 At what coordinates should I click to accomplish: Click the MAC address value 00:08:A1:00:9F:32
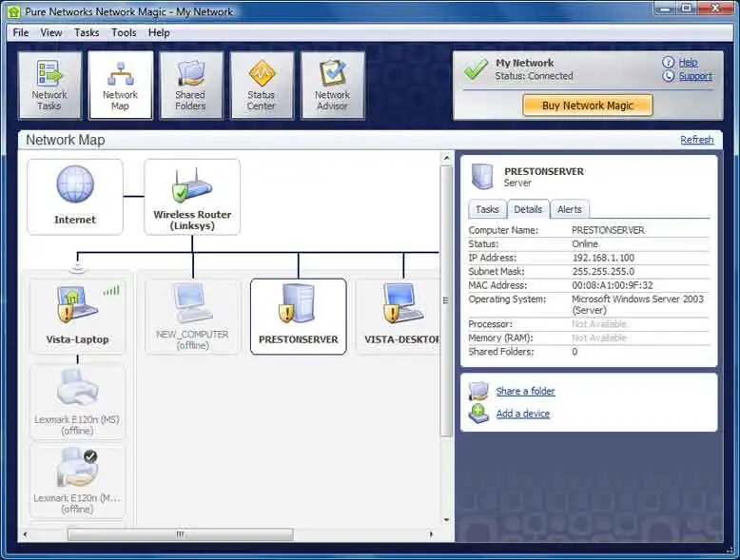coord(613,285)
